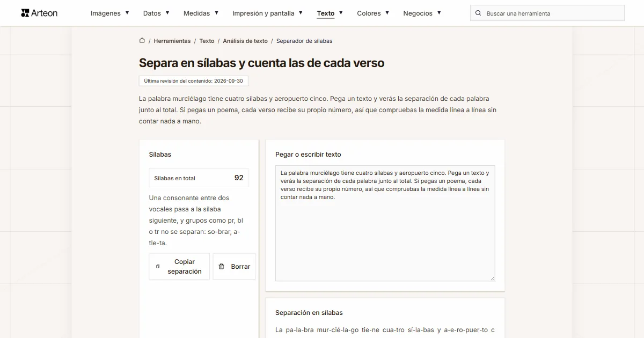The image size is (644, 338).
Task: Click the total syllables value 92
Action: tap(239, 178)
